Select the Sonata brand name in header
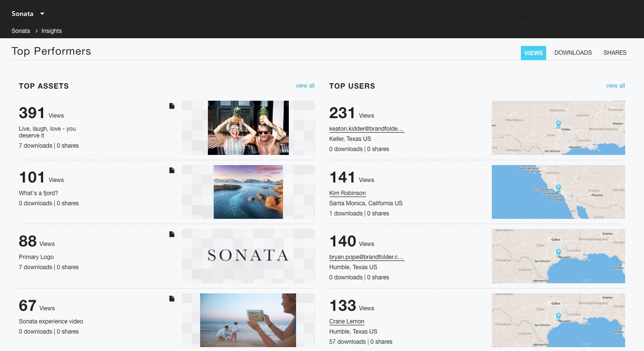The image size is (644, 351). tap(22, 14)
